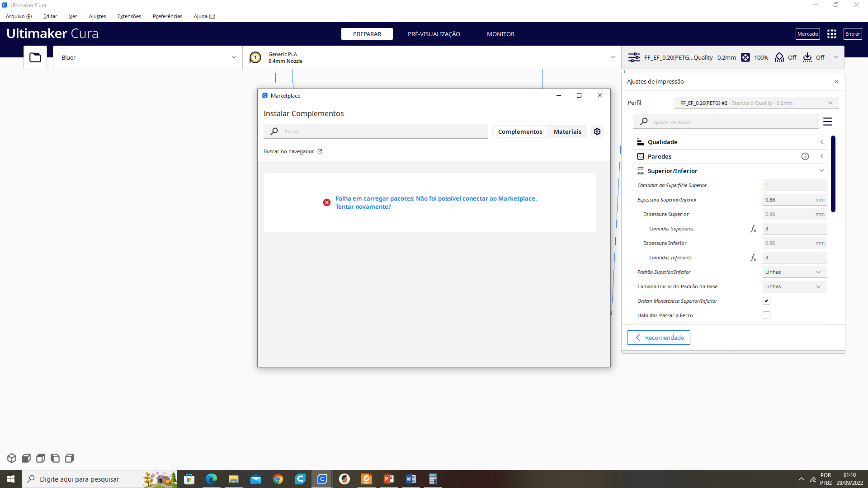
Task: Click the open file folder icon
Action: tap(35, 57)
